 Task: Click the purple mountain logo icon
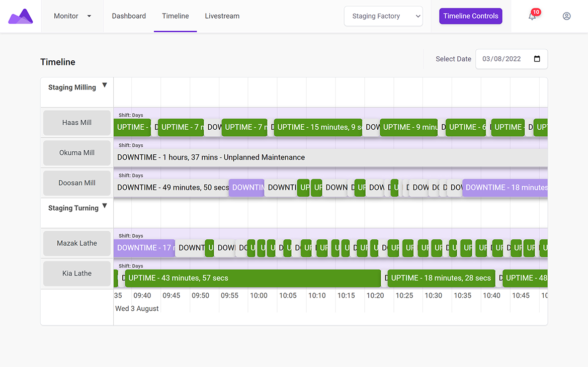click(21, 17)
